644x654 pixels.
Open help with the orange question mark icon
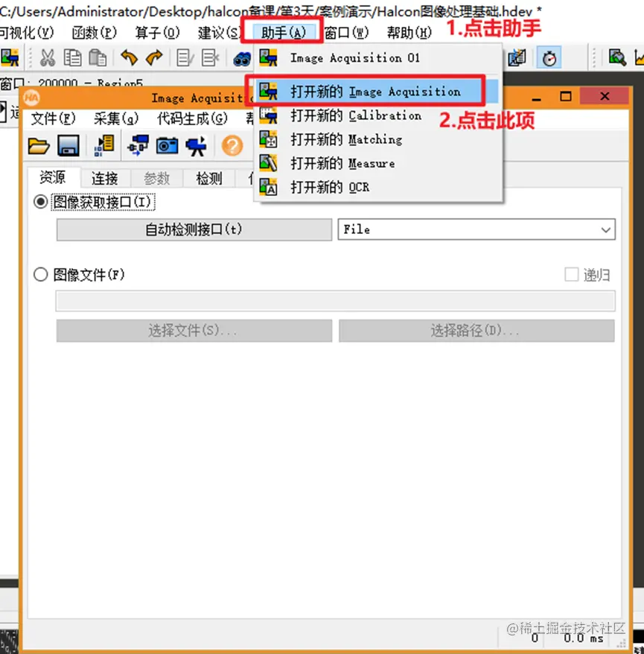[232, 146]
